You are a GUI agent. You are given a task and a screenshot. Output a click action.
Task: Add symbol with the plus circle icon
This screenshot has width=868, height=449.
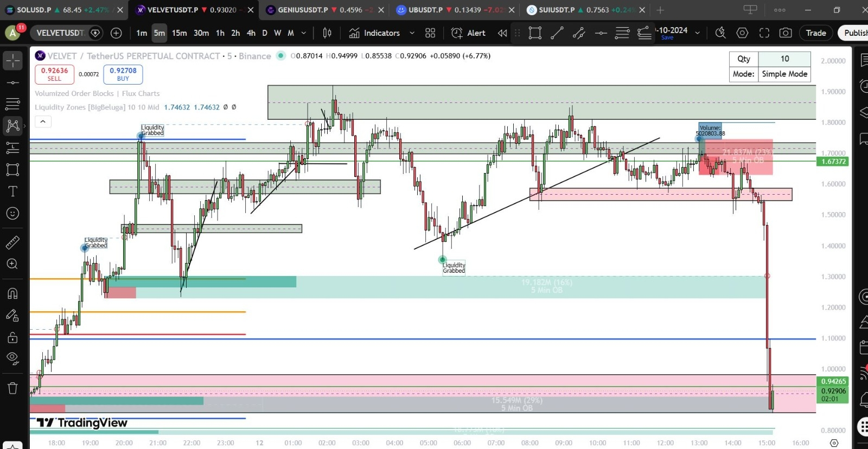(x=116, y=33)
